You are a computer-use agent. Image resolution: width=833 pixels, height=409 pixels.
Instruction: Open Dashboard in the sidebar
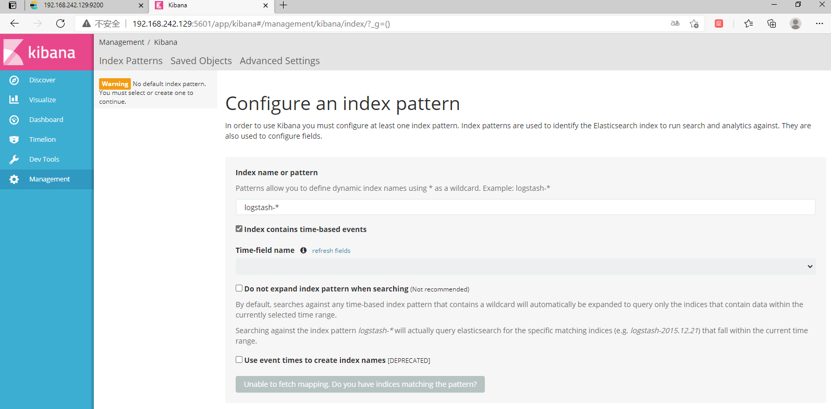coord(46,120)
